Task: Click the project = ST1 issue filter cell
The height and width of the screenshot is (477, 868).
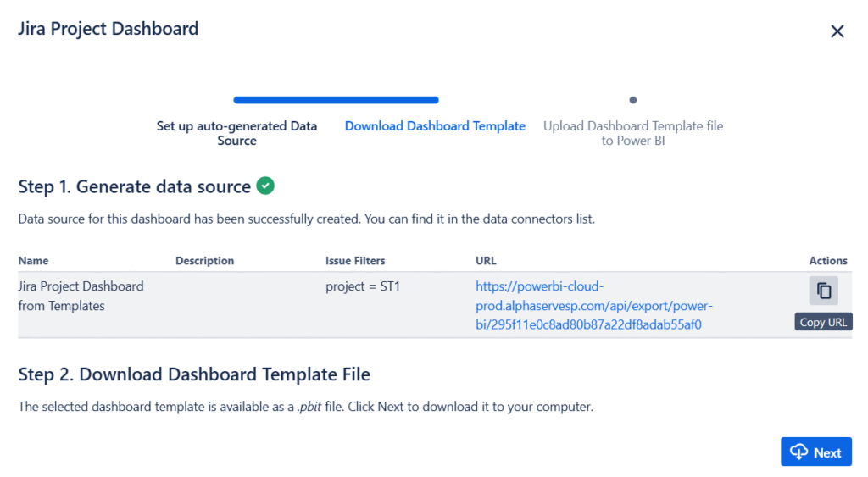Action: click(363, 286)
